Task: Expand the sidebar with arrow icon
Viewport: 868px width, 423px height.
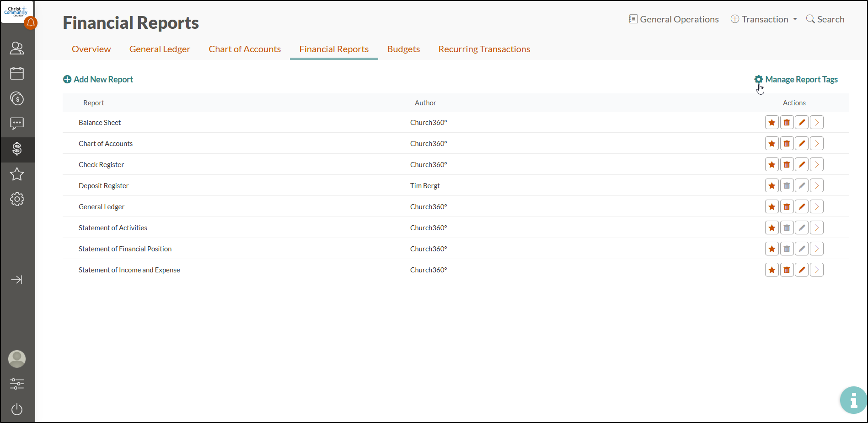Action: [17, 280]
